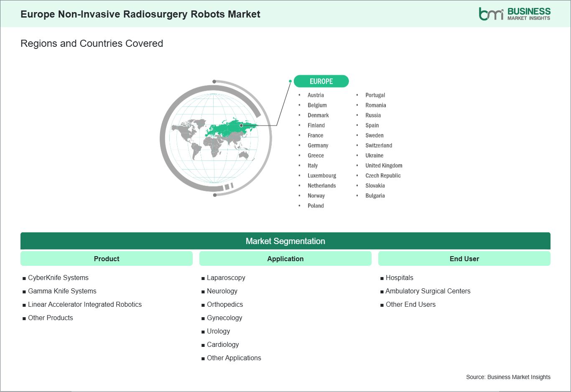571x392 pixels.
Task: Select Portugal in country list
Action: (375, 95)
